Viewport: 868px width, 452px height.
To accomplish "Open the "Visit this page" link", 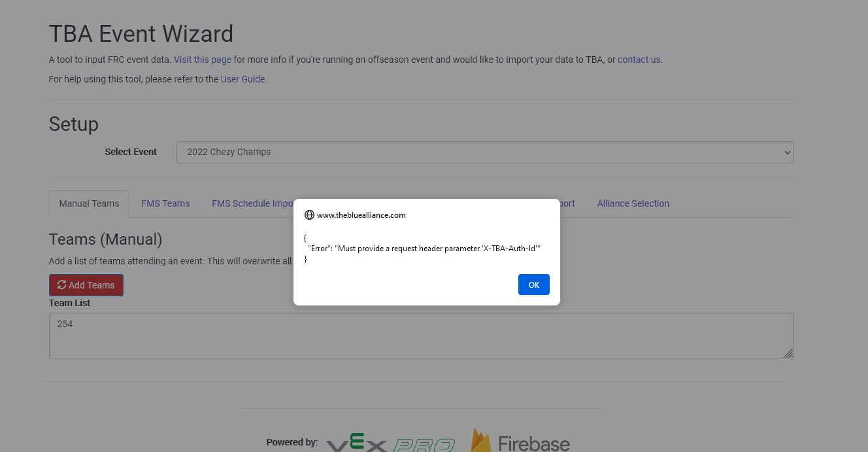I will pyautogui.click(x=203, y=60).
